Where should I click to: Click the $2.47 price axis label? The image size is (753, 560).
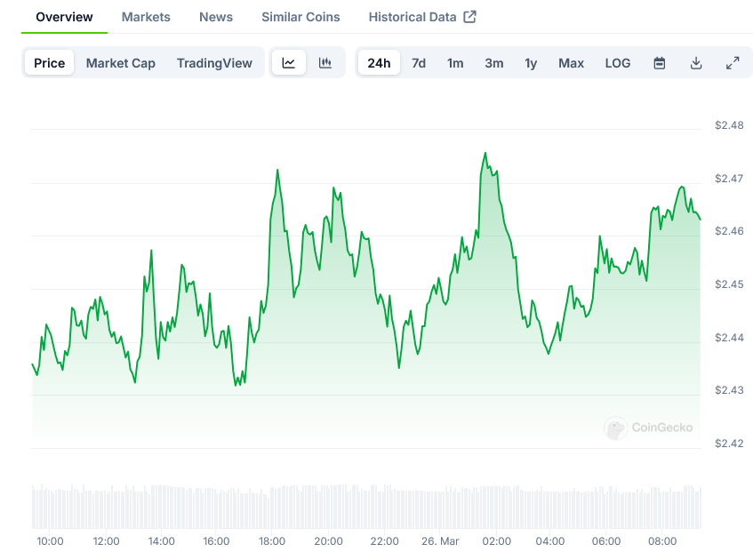[x=729, y=179]
